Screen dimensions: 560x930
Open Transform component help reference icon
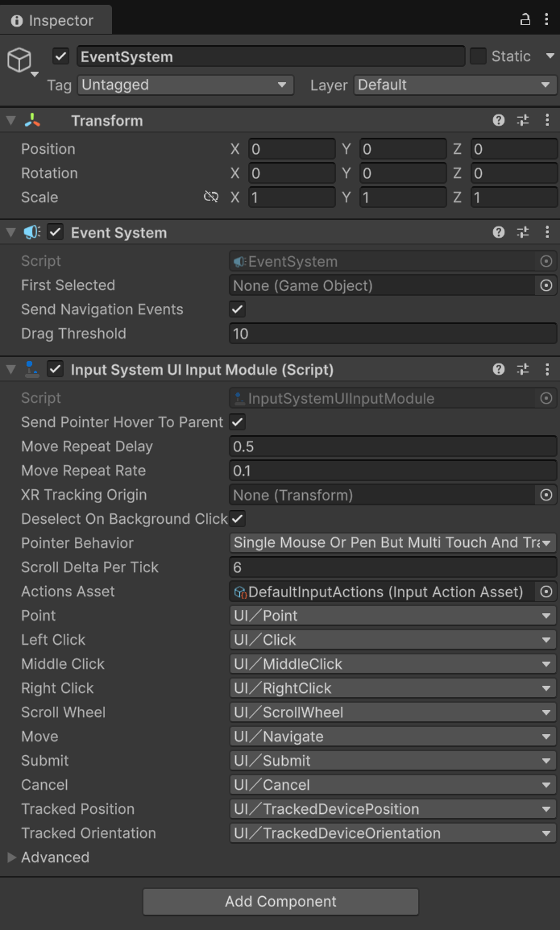coord(498,120)
